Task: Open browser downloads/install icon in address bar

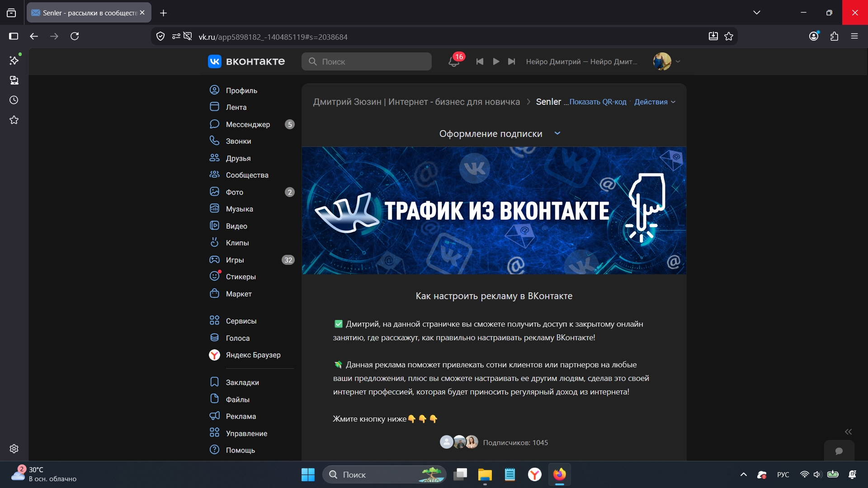Action: tap(713, 37)
